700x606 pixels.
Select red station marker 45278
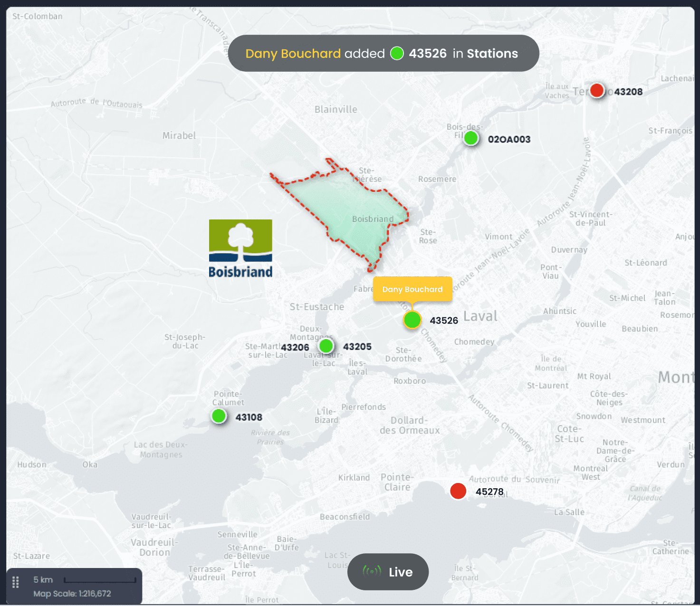coord(458,491)
